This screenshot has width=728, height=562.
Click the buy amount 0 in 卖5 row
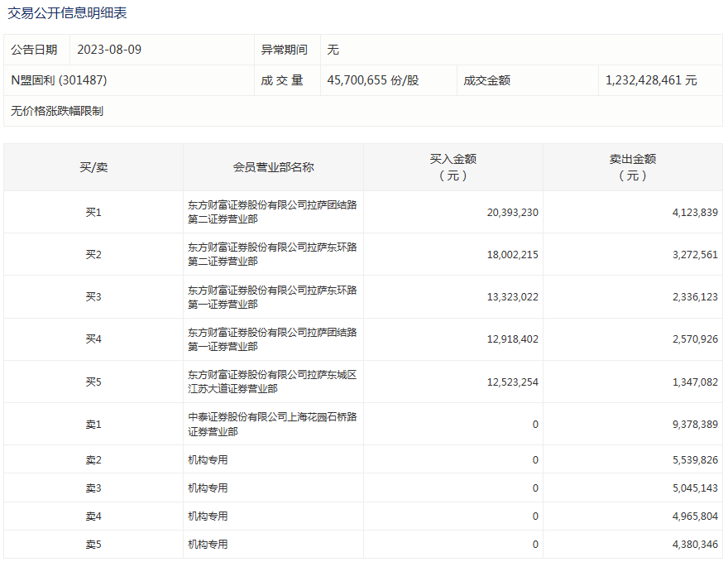535,545
